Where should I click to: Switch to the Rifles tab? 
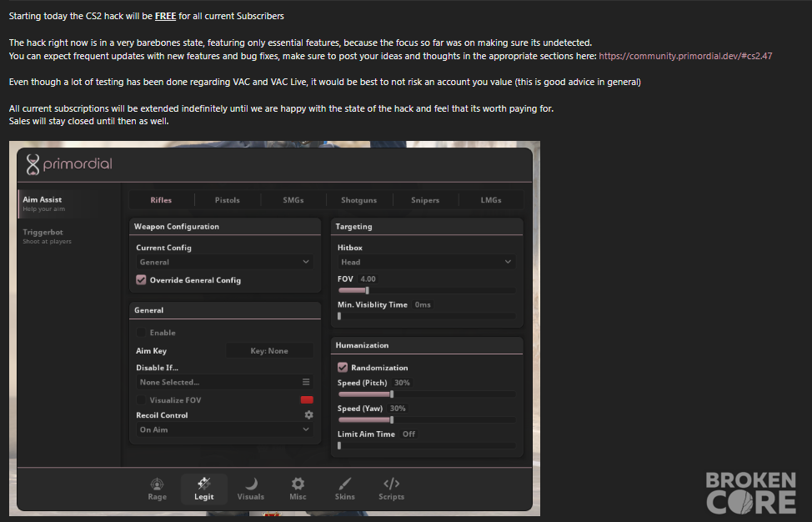point(161,200)
